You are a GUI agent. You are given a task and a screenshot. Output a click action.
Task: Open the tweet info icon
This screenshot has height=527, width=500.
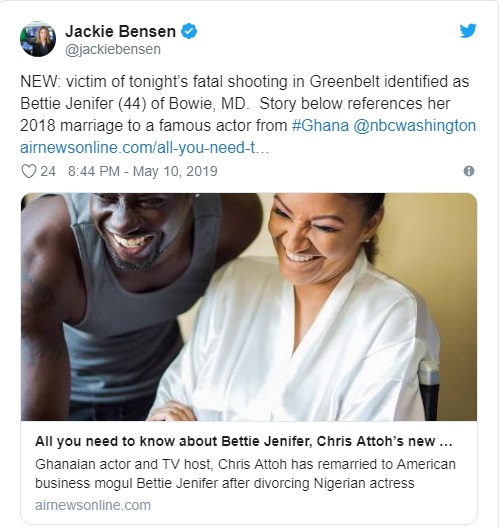click(469, 171)
